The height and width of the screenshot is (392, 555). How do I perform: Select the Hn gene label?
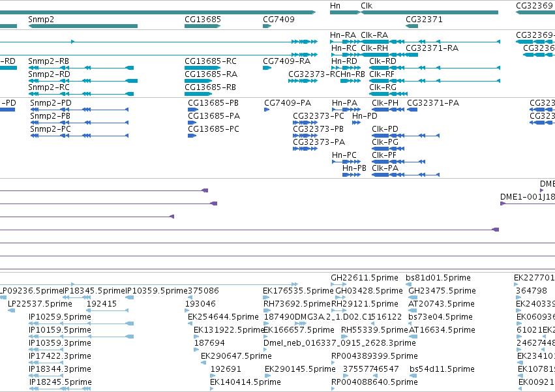click(335, 6)
